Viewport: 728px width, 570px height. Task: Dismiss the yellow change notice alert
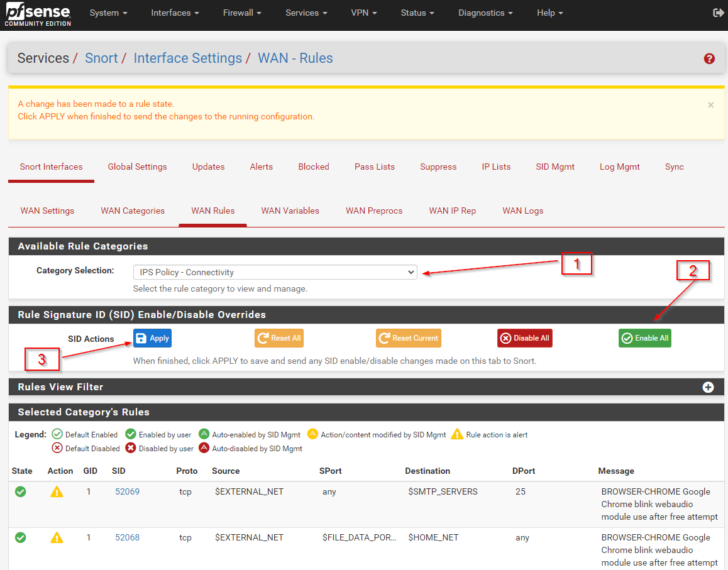point(710,105)
